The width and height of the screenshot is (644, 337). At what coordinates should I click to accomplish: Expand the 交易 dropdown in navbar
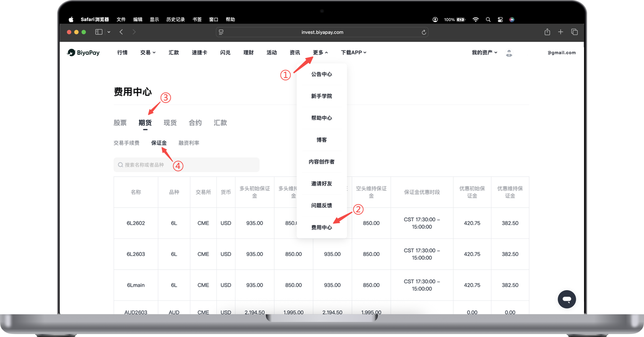(147, 53)
